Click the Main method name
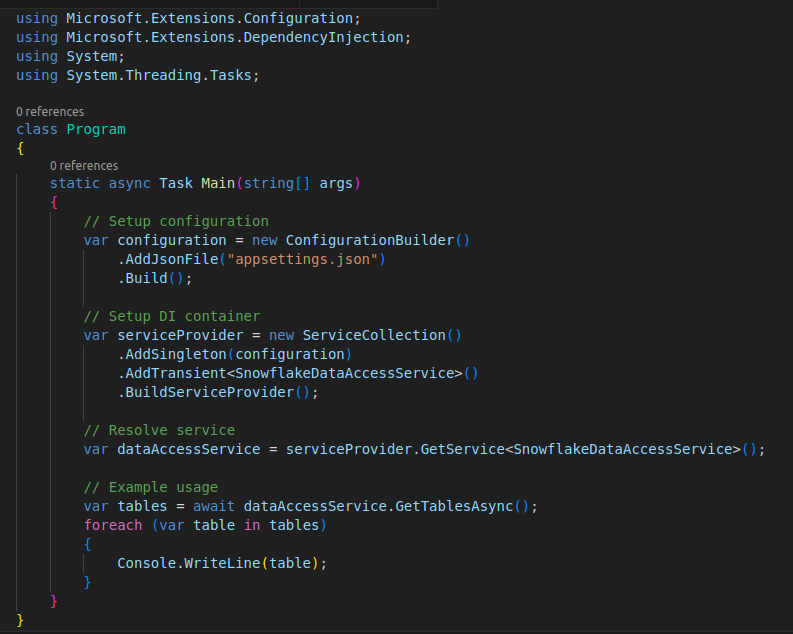793x634 pixels. click(x=217, y=183)
